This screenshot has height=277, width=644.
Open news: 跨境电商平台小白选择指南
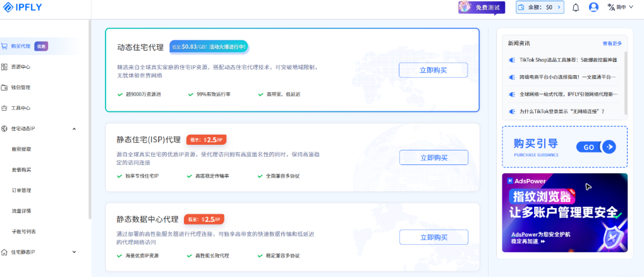tap(568, 77)
